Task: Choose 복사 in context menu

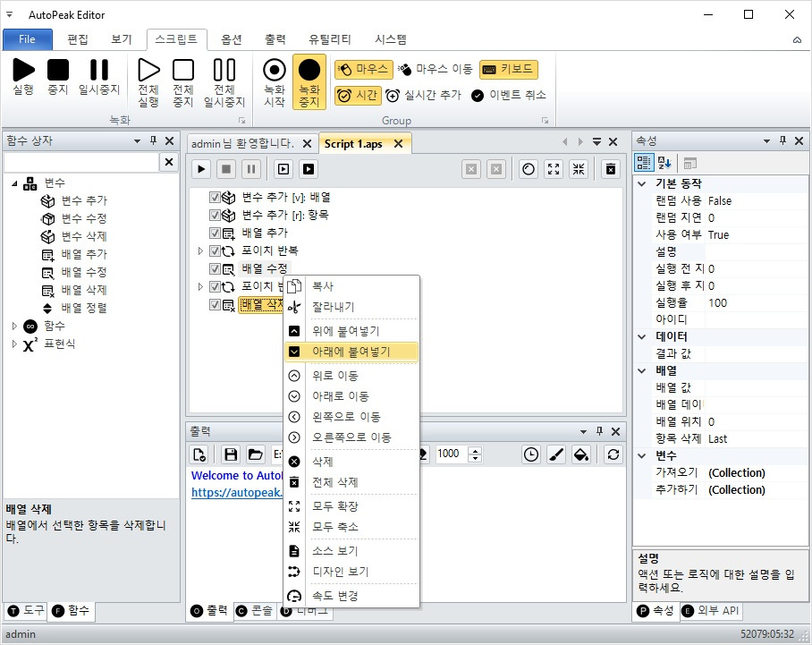Action: coord(351,286)
